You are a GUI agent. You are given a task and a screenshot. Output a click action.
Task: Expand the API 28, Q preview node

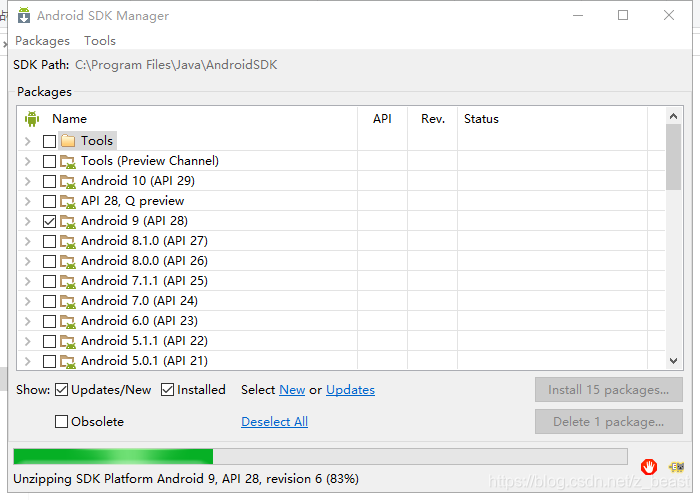click(x=28, y=202)
